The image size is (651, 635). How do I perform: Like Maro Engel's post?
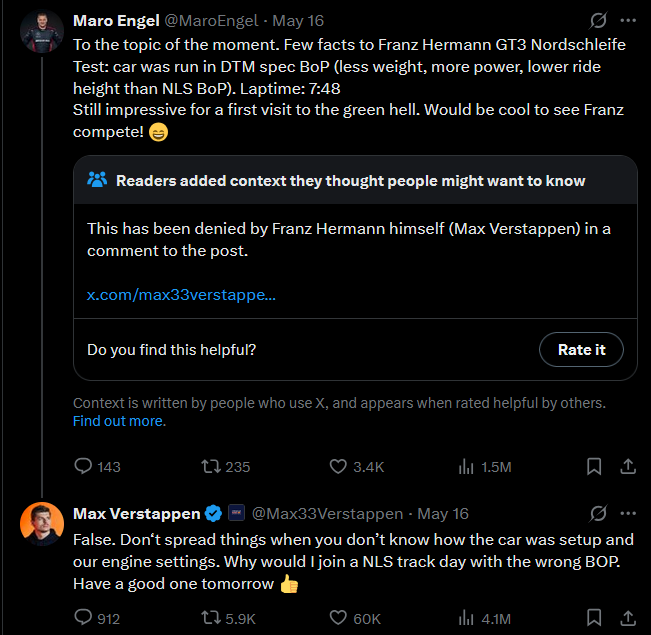click(x=338, y=466)
